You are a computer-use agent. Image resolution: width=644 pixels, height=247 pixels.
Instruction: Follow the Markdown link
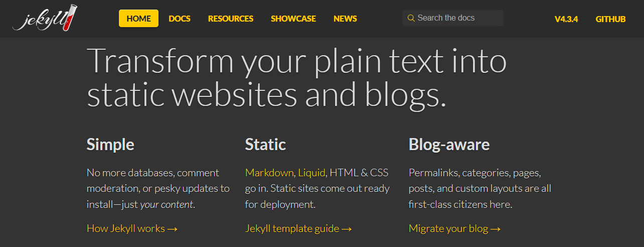[269, 173]
